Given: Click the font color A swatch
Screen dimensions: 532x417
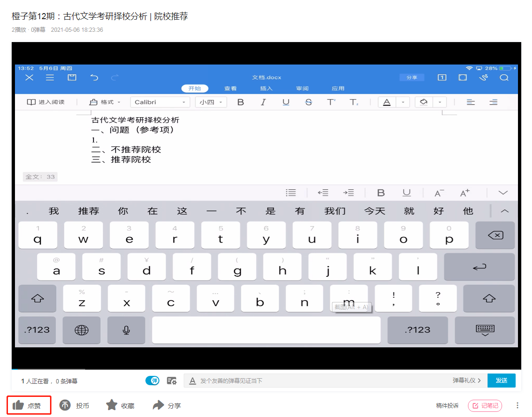Looking at the screenshot, I should pyautogui.click(x=387, y=102).
